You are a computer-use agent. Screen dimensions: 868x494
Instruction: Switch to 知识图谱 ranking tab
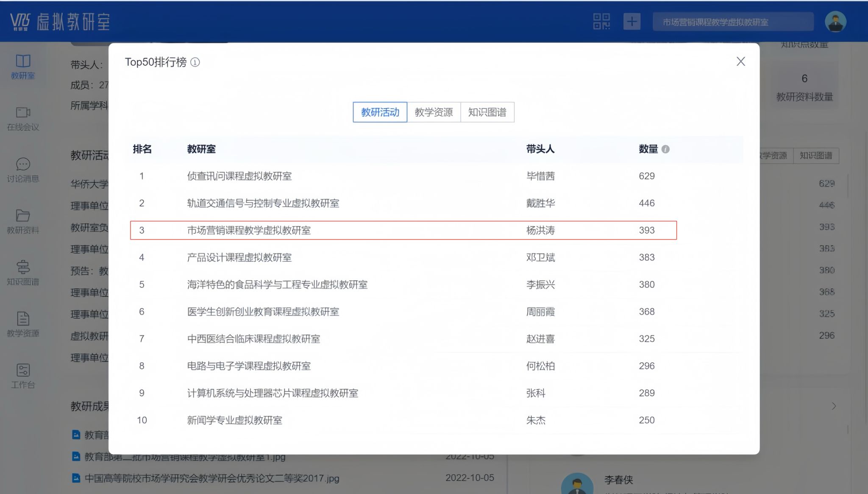pyautogui.click(x=487, y=112)
